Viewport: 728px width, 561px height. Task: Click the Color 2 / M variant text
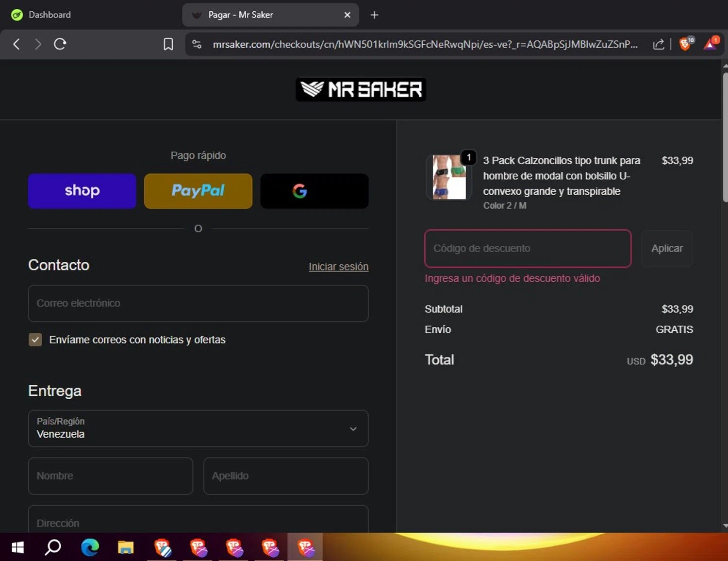(x=505, y=205)
